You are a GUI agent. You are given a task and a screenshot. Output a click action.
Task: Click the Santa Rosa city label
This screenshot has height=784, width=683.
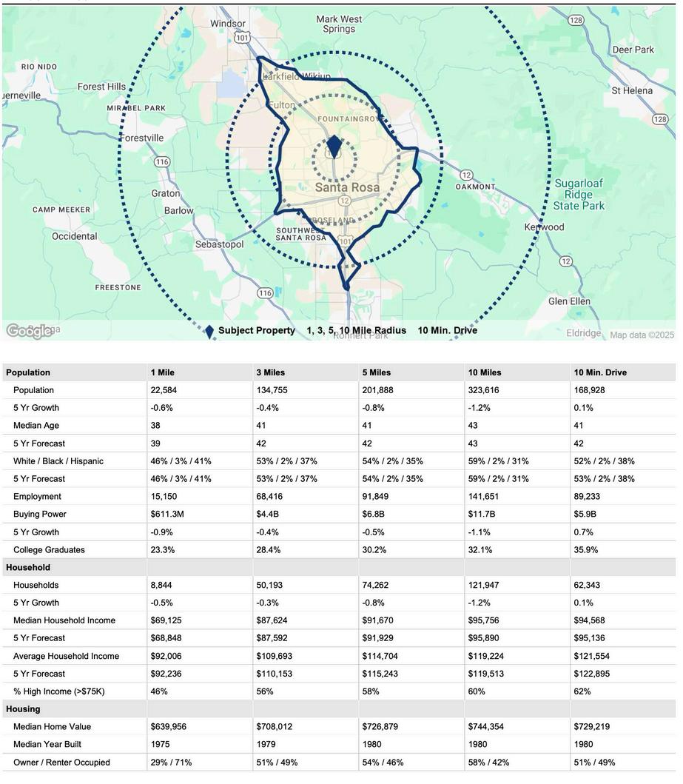pos(347,187)
